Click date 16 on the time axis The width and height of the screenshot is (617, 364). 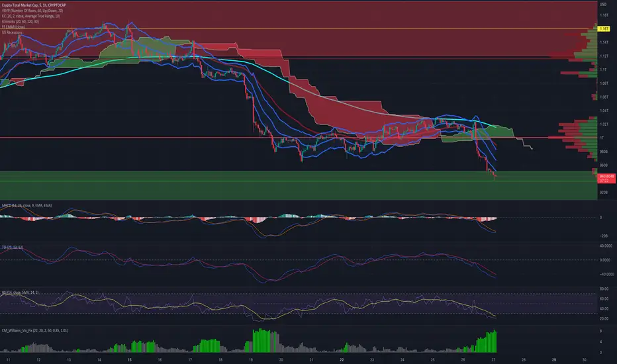click(x=160, y=359)
